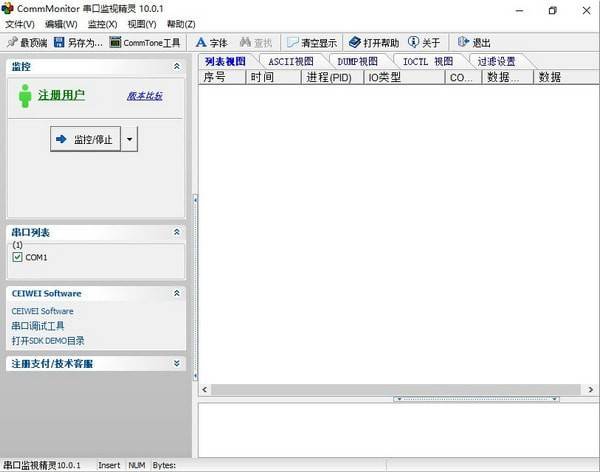Click the 另存为 save icon
The width and height of the screenshot is (600, 472).
point(59,43)
